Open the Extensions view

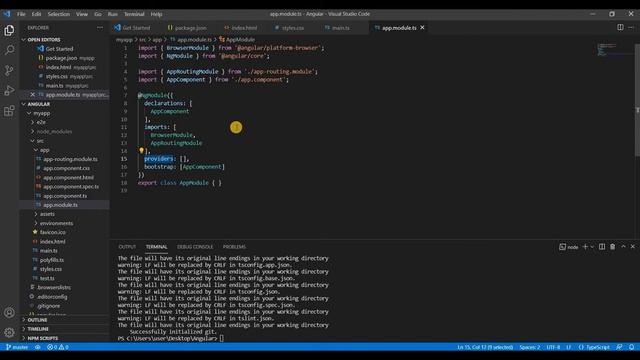[9, 111]
